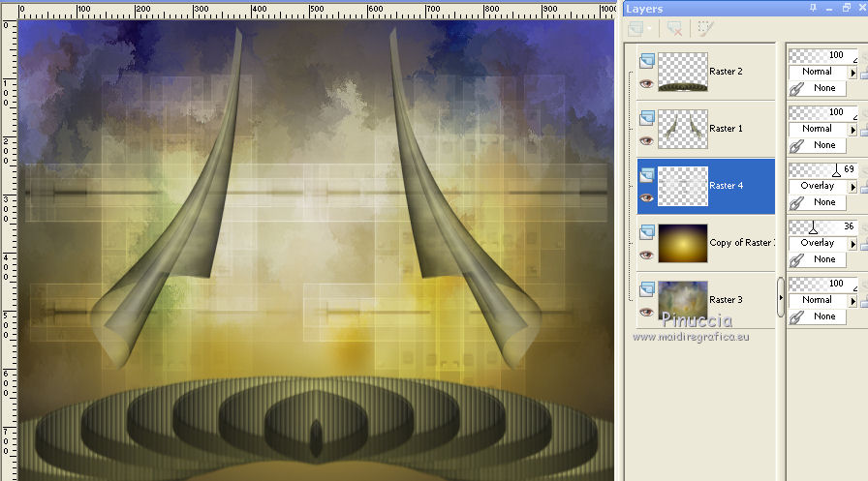The height and width of the screenshot is (481, 868).
Task: Select the Raster 1 layer thumbnail
Action: [683, 130]
